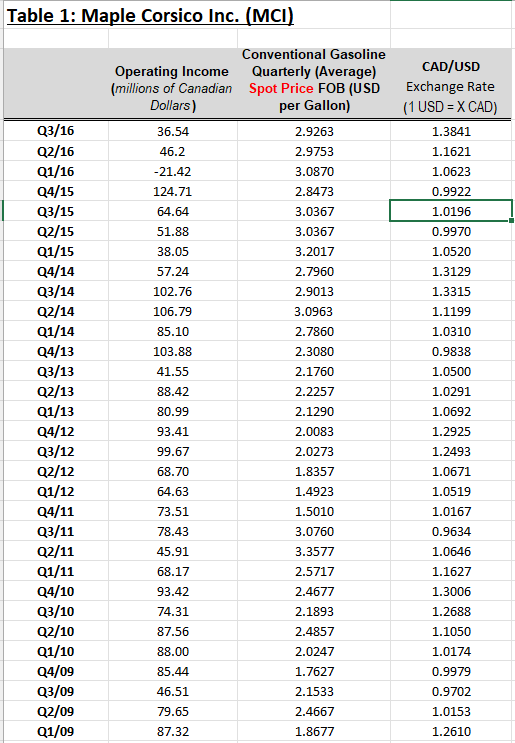Select the exchange rate cell 0.9922
Viewport: 515px width, 743px height.
tap(451, 191)
